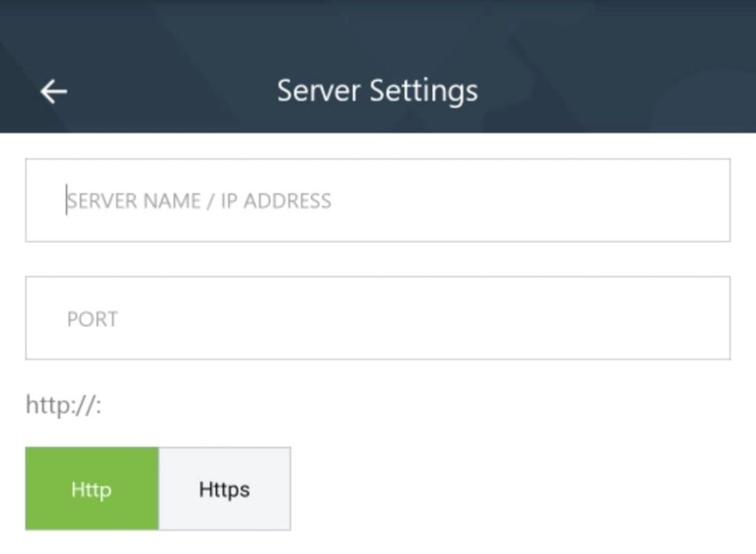The image size is (756, 554).
Task: Return to previous screen via arrow
Action: [x=53, y=91]
